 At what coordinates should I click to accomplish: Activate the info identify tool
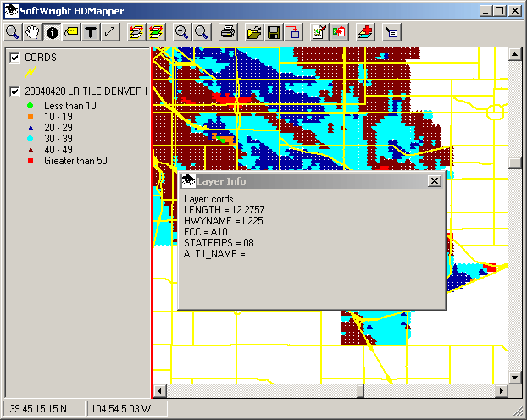(52, 32)
